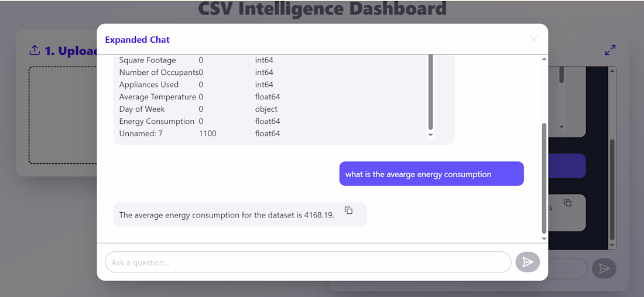The height and width of the screenshot is (297, 644).
Task: Click the background send button icon
Action: click(x=604, y=268)
